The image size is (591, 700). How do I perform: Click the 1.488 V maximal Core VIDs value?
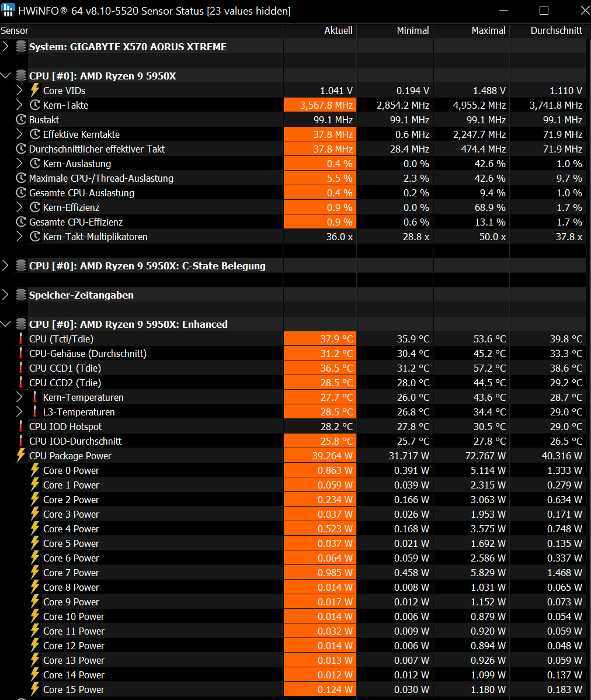(x=489, y=91)
